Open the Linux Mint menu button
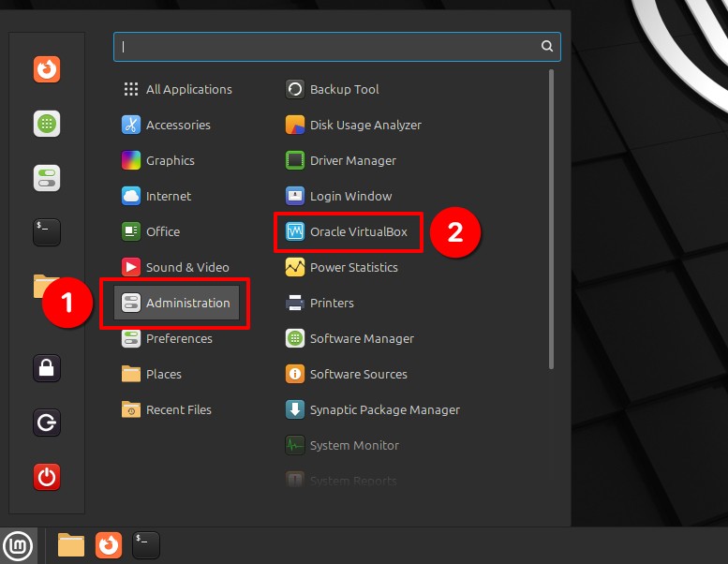Viewport: 728px width, 564px height. tap(18, 546)
